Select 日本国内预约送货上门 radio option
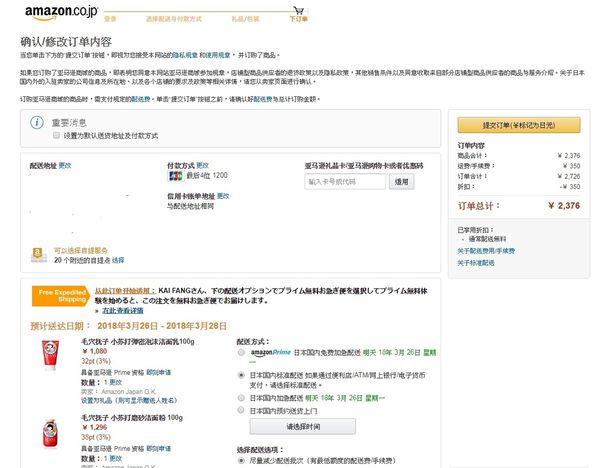The height and width of the screenshot is (468, 600). point(241,410)
